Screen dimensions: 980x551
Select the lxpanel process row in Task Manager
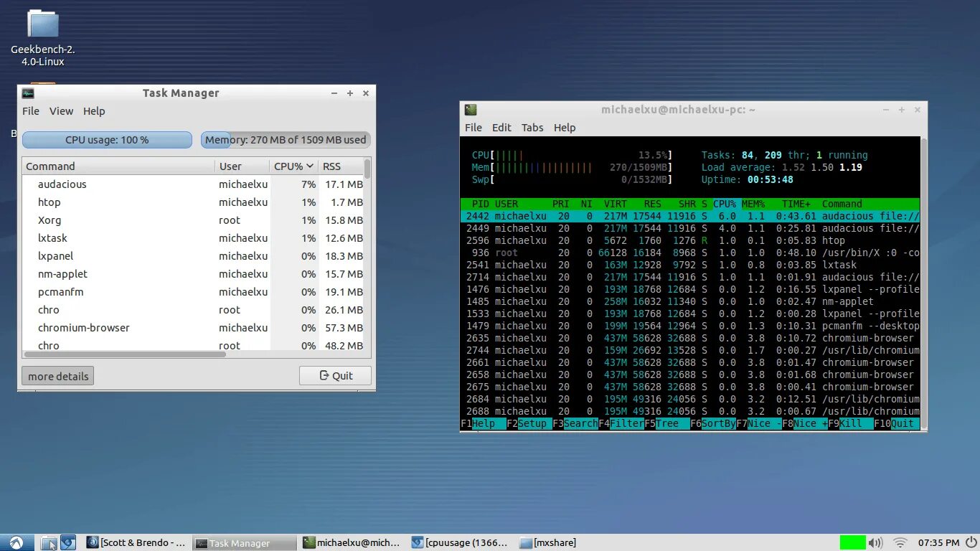click(194, 256)
